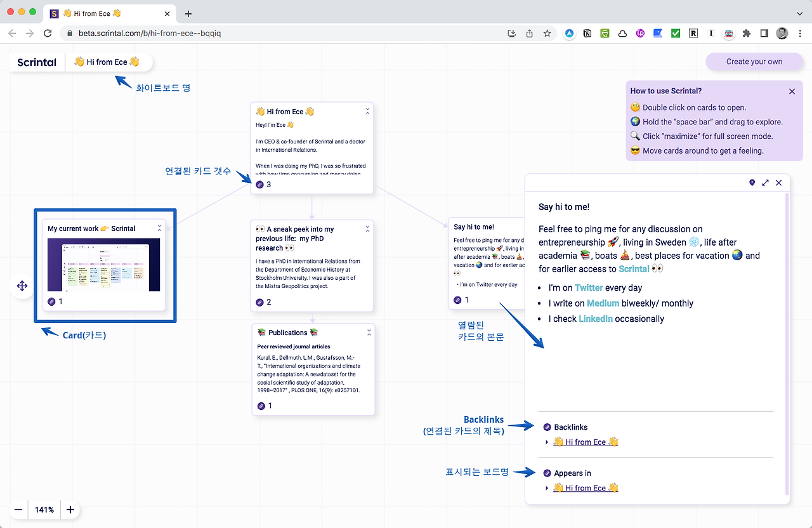The image size is (812, 528).
Task: Dismiss the How to use Scrintal tips box
Action: (x=792, y=91)
